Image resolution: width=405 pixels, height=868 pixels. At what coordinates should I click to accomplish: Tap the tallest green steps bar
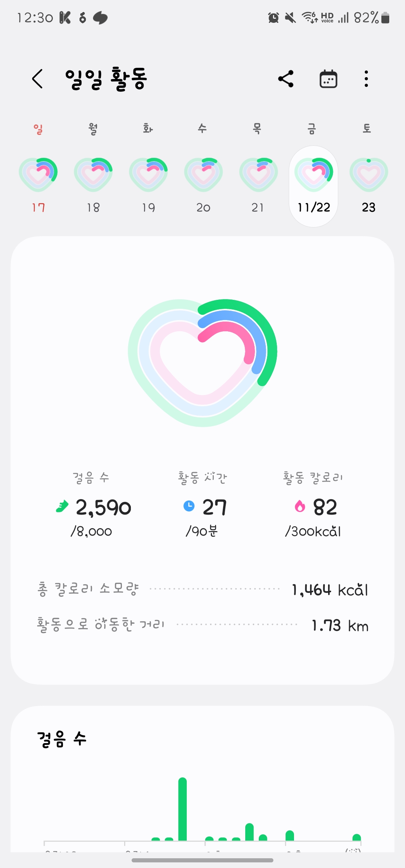pos(183,809)
